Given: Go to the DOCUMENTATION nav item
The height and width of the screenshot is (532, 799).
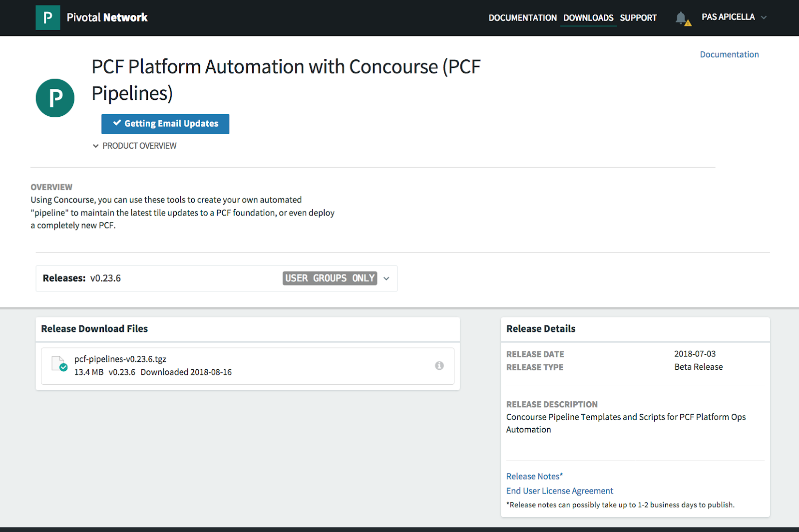Looking at the screenshot, I should tap(522, 18).
